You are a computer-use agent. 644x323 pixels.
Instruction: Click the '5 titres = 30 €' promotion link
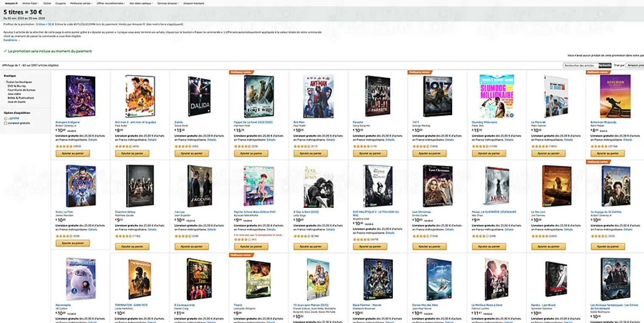click(45, 24)
